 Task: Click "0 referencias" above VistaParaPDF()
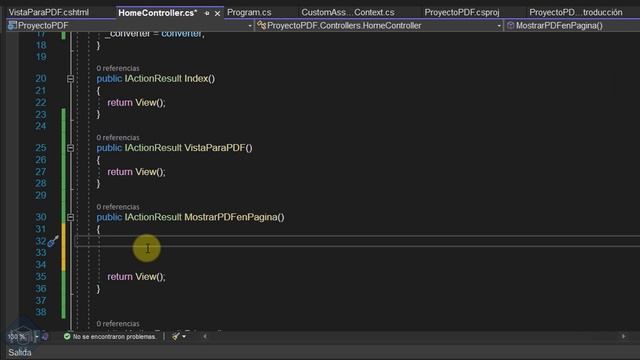[x=118, y=138]
